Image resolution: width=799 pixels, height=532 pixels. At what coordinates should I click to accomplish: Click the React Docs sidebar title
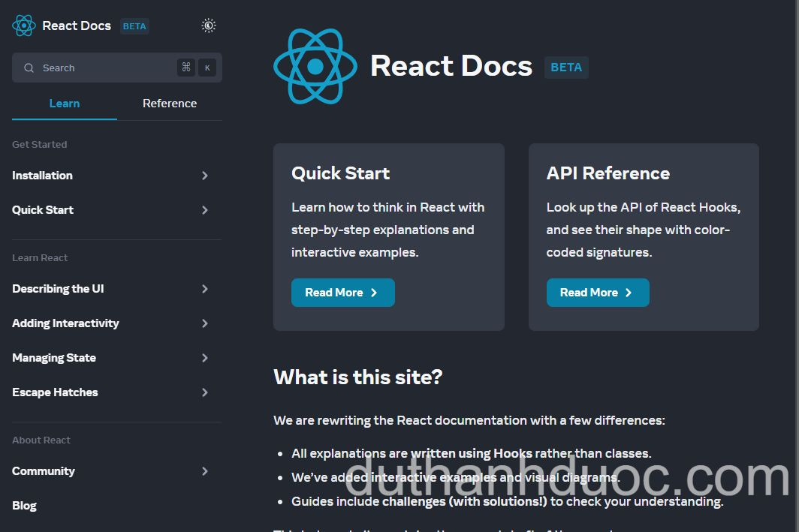click(x=77, y=26)
